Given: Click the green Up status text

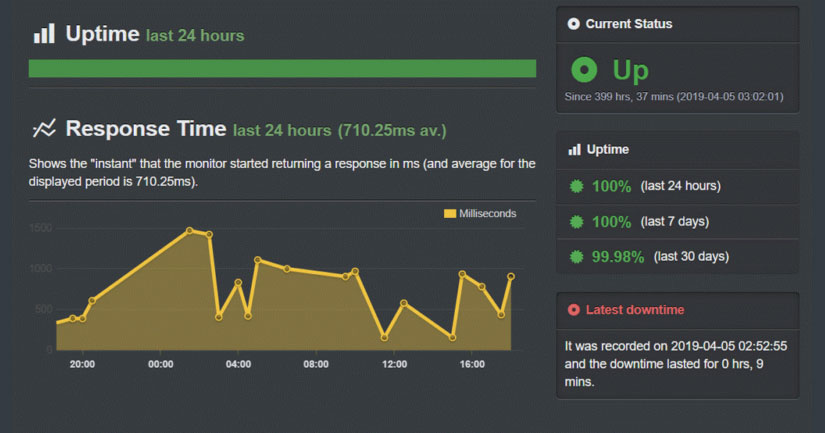Looking at the screenshot, I should tap(630, 70).
